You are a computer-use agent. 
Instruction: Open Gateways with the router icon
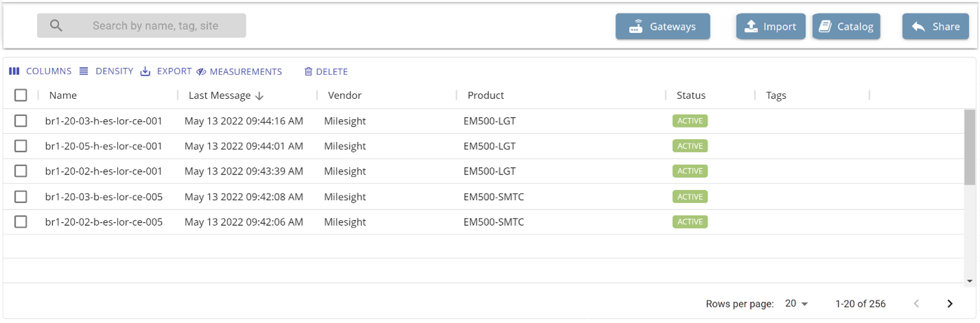tap(662, 27)
